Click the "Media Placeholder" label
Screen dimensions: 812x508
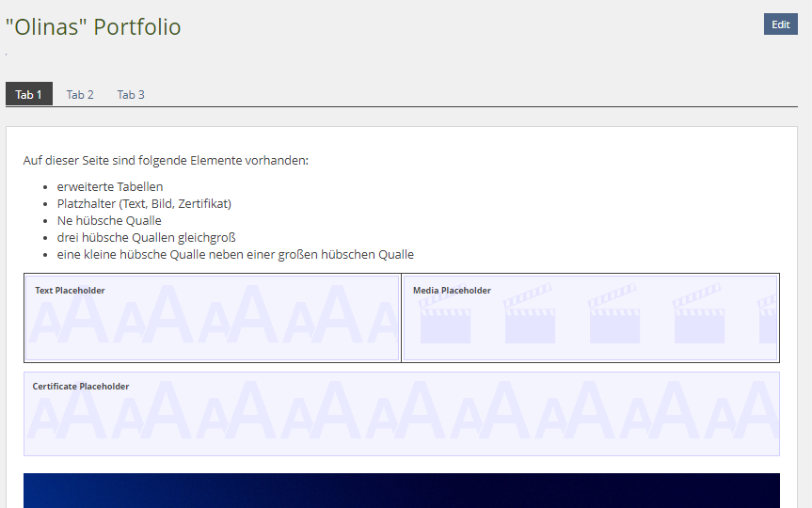(x=452, y=291)
